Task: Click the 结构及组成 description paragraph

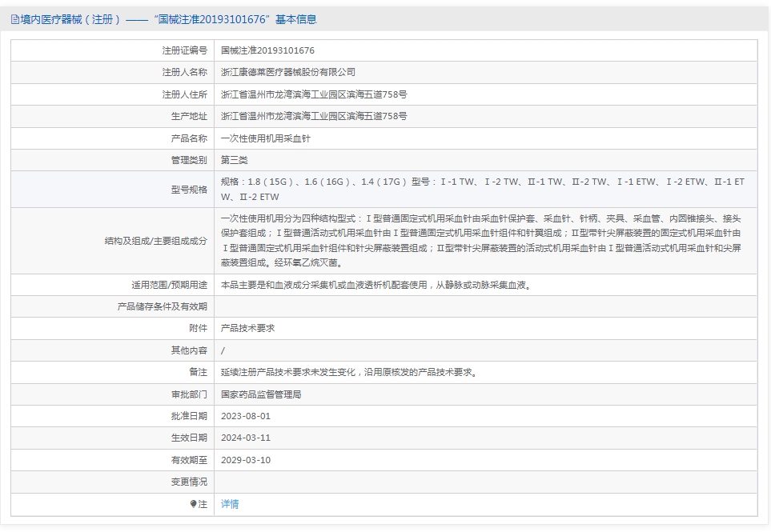Action: coord(481,241)
